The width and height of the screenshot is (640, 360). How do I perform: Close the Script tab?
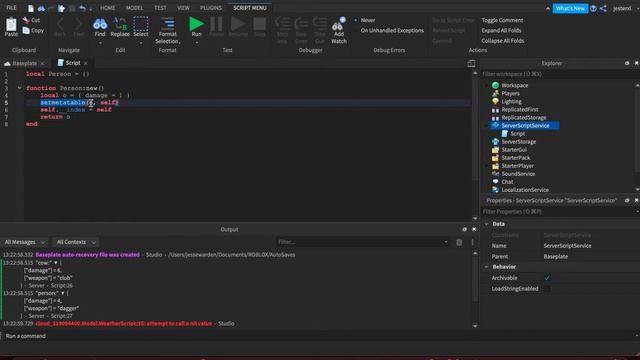point(86,63)
